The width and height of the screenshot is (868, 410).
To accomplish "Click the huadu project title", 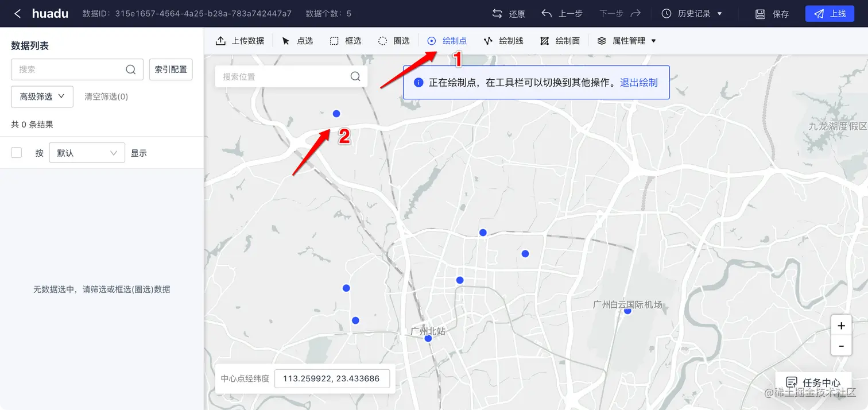I will point(51,13).
